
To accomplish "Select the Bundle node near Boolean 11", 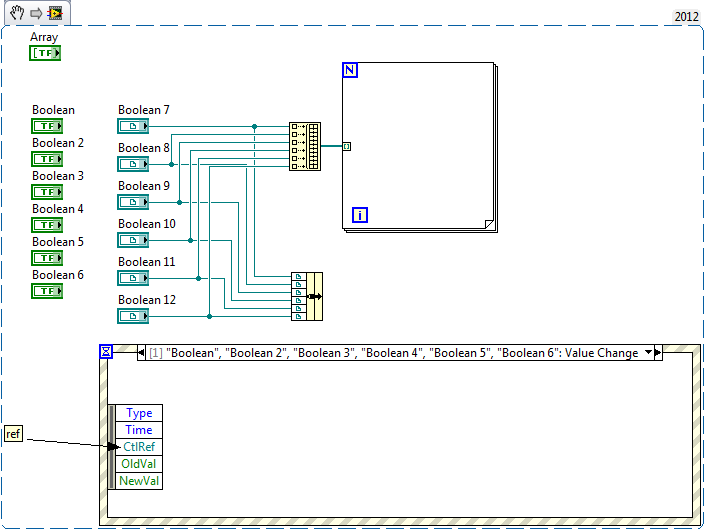I will [307, 296].
